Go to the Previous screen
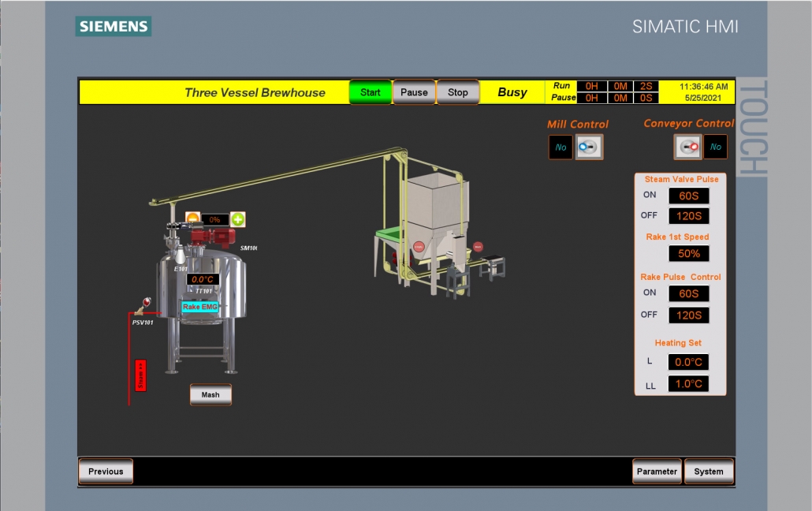This screenshot has width=812, height=511. pos(106,472)
